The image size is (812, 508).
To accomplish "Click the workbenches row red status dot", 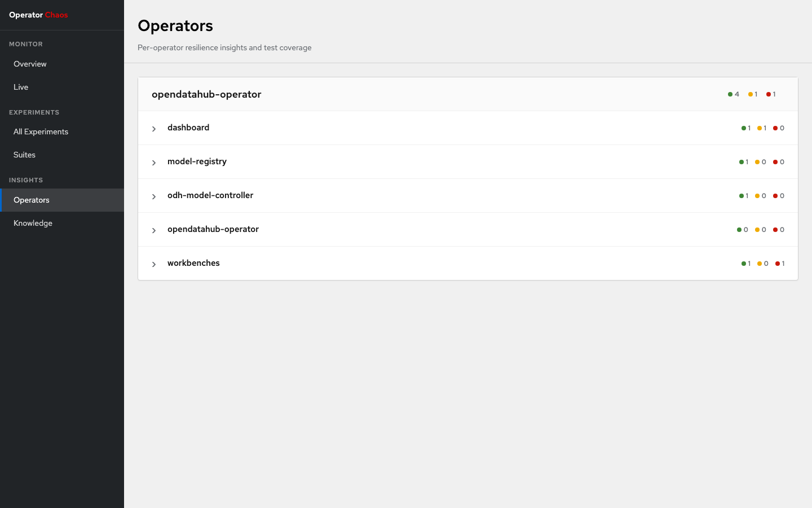I will click(778, 264).
